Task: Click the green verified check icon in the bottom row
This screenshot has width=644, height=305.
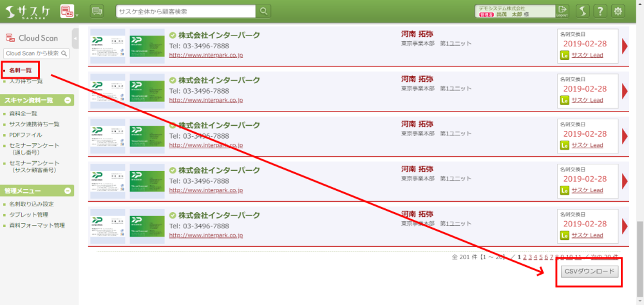Action: [x=173, y=215]
